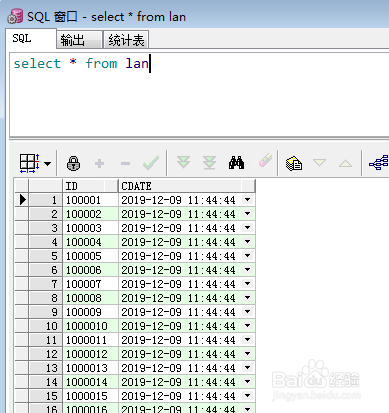Click the single record view icon
The image size is (389, 413).
(x=294, y=163)
